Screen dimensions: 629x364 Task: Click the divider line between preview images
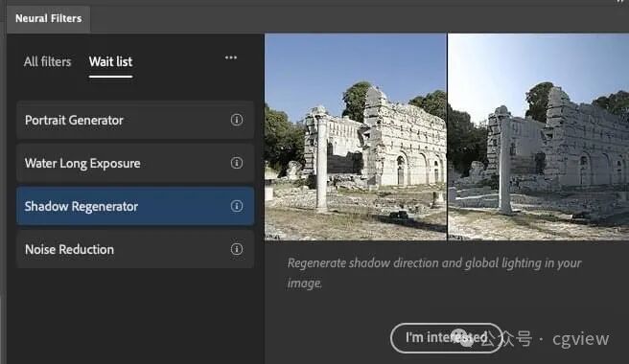pyautogui.click(x=447, y=137)
